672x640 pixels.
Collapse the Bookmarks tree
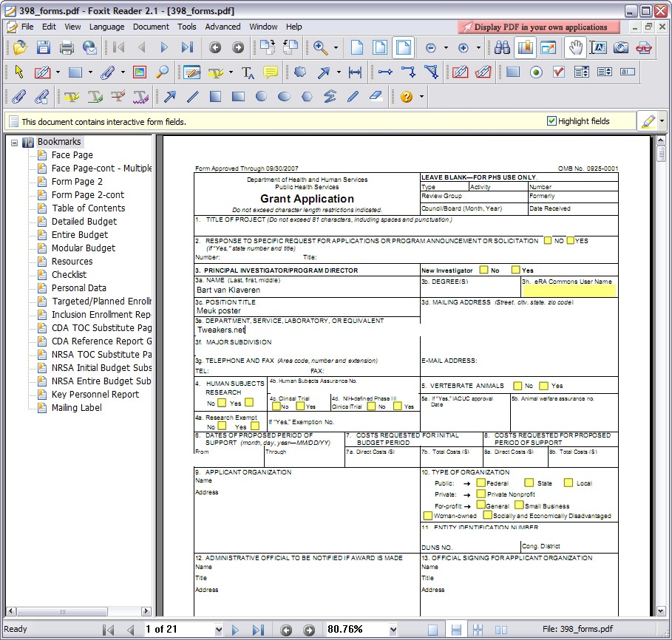point(14,142)
